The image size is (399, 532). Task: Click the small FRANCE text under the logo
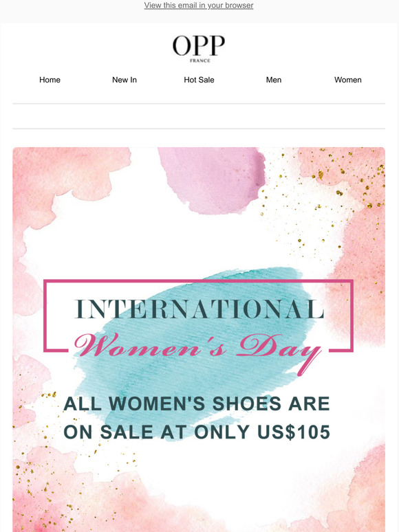[x=200, y=60]
